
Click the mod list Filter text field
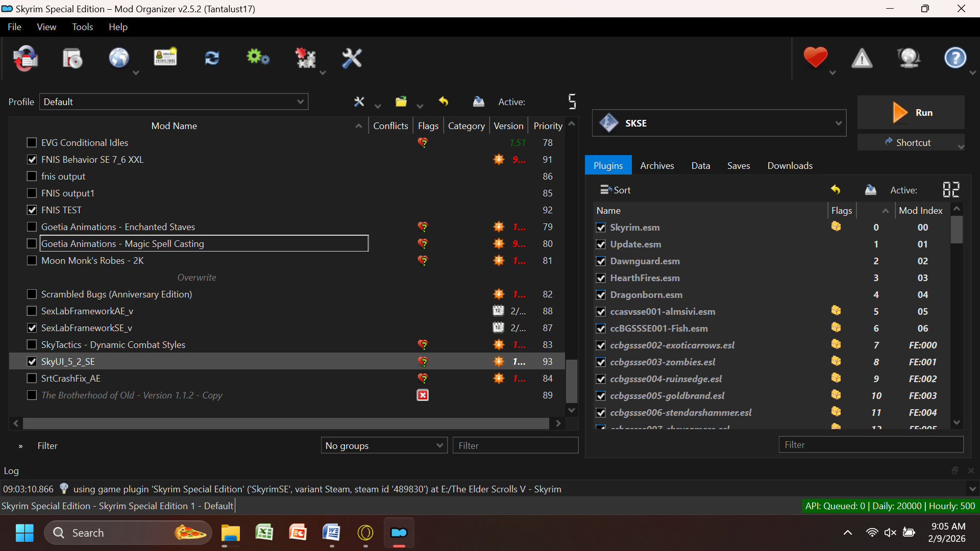coord(515,445)
